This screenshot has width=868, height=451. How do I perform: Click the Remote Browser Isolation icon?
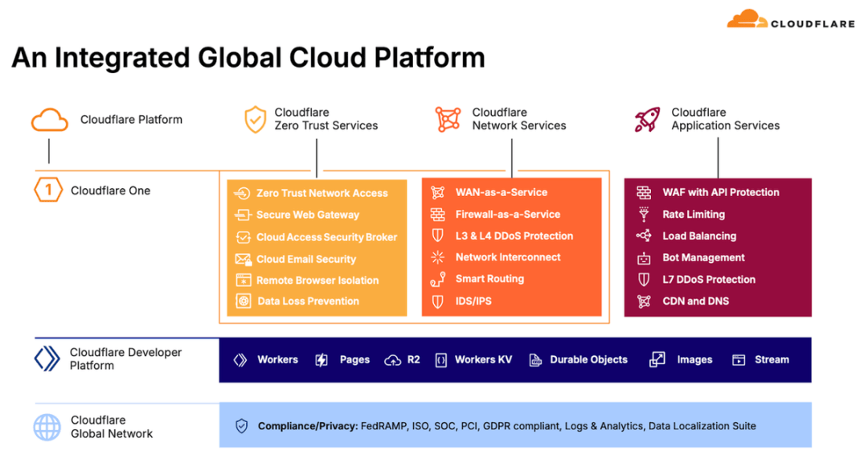[243, 281]
